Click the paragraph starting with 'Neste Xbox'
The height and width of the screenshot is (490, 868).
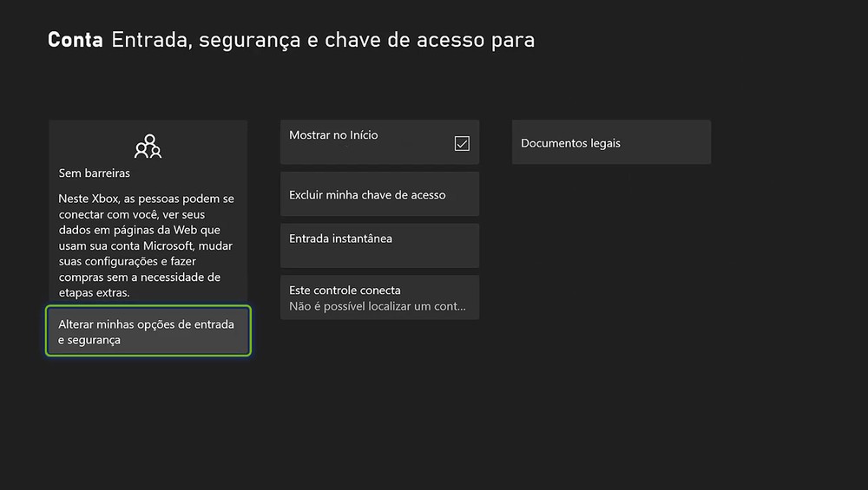click(147, 246)
